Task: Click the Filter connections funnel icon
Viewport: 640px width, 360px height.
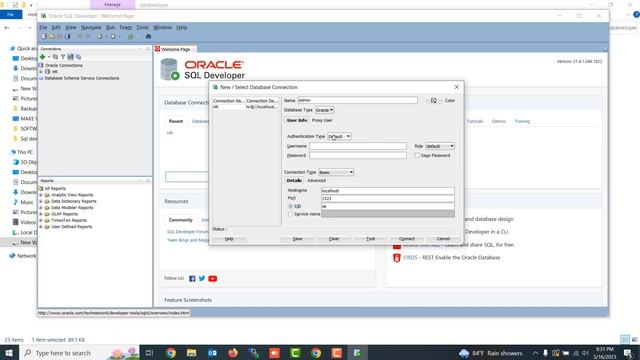Action: pyautogui.click(x=63, y=57)
